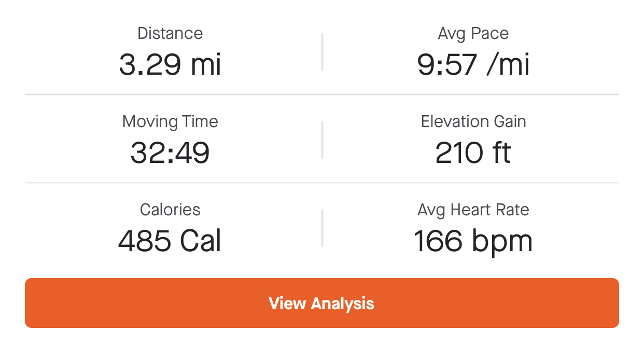The image size is (644, 344).
Task: Tap the 3.29 mi distance value
Action: 170,65
